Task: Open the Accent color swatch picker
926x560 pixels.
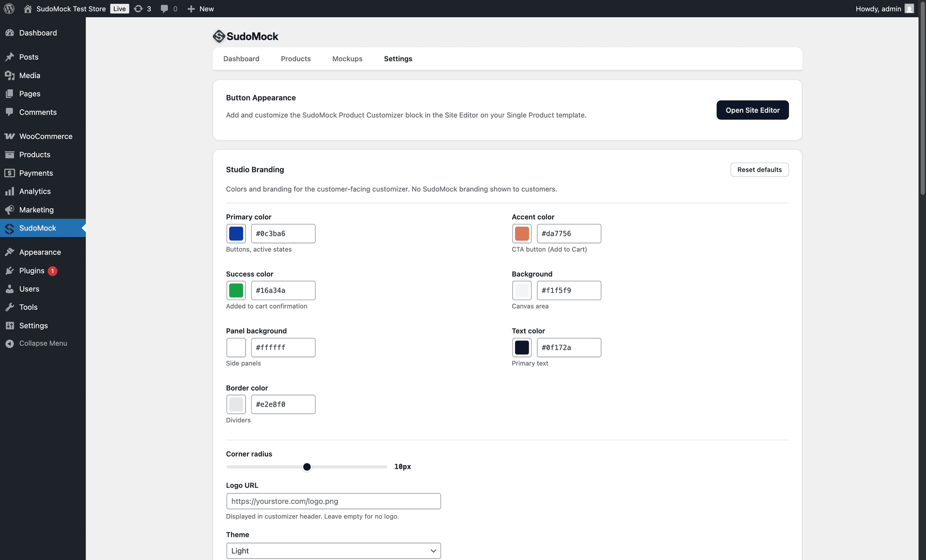Action: coord(521,233)
